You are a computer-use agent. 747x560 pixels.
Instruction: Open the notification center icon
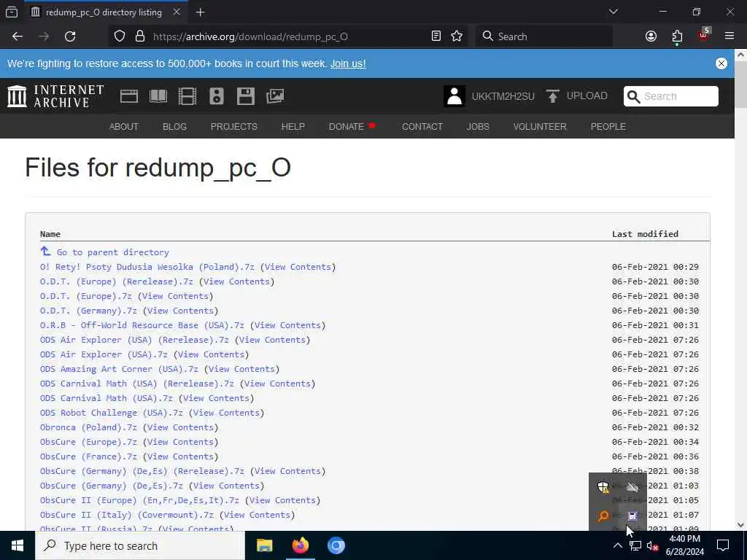click(723, 545)
